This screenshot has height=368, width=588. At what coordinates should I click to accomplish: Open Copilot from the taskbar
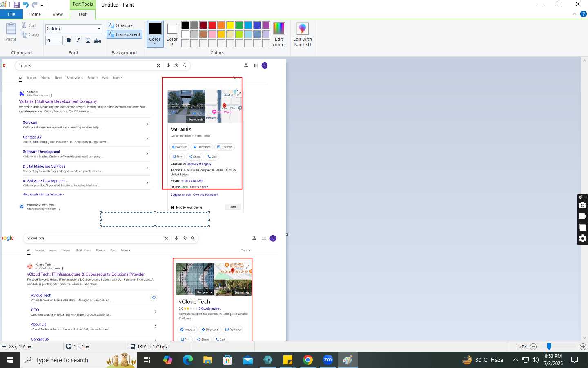(x=168, y=360)
